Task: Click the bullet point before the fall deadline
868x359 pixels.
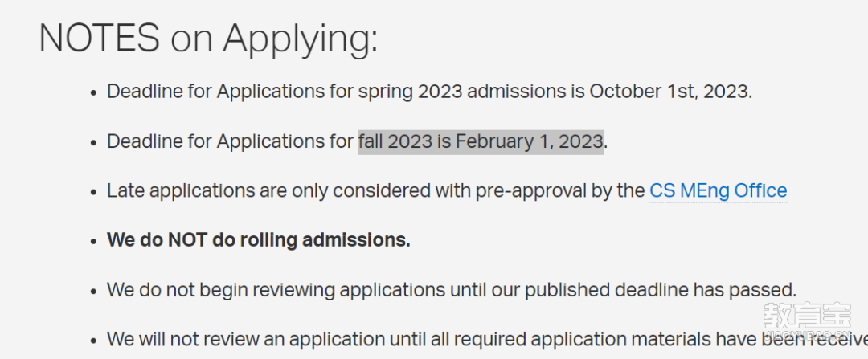Action: click(93, 143)
